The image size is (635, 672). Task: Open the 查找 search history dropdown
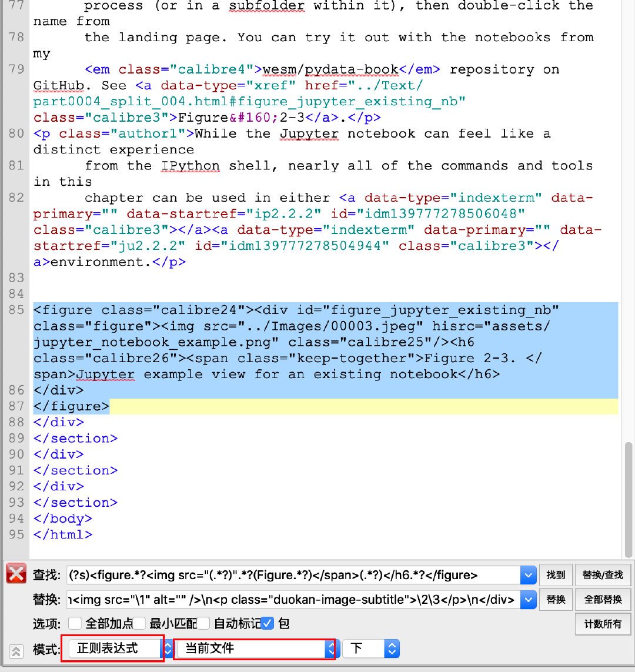tap(529, 575)
